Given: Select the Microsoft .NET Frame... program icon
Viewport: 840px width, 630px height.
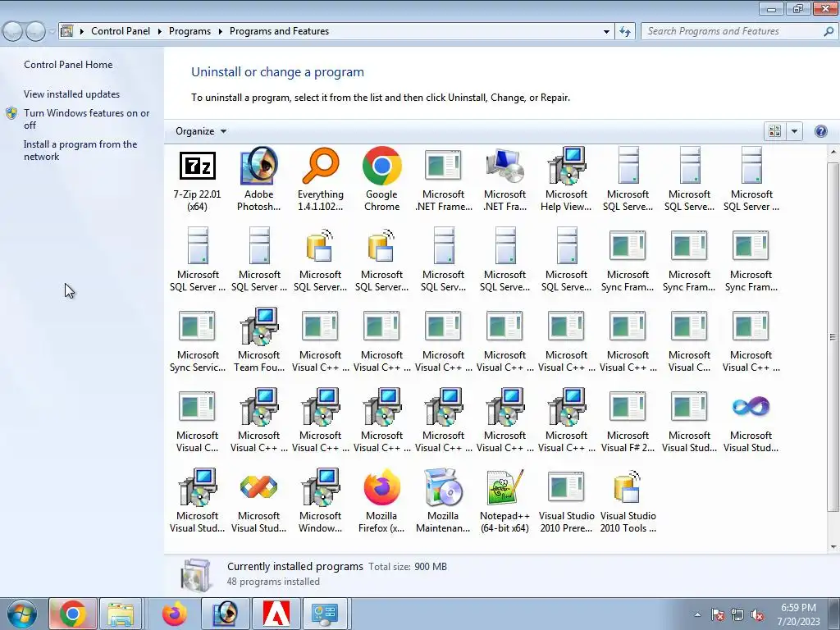Looking at the screenshot, I should 443,180.
